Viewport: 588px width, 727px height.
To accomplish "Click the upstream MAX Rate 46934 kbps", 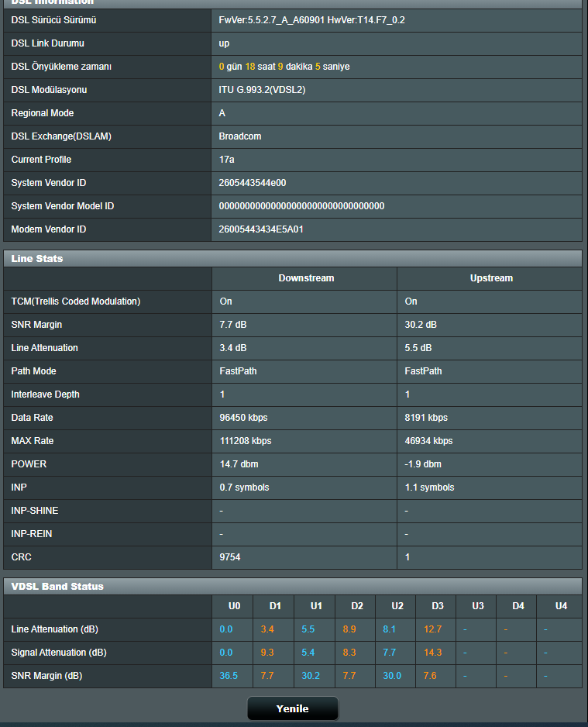I will coord(428,441).
